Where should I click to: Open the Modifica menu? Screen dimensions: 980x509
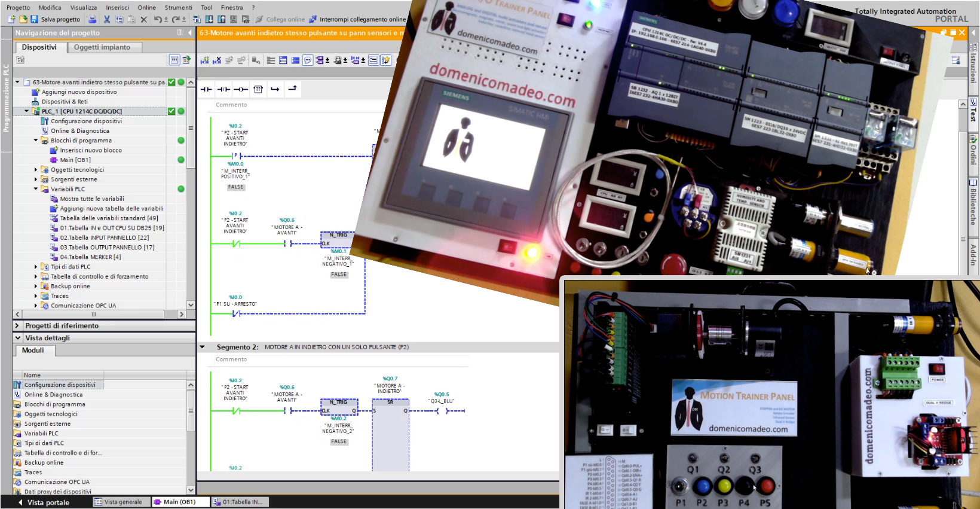[50, 8]
